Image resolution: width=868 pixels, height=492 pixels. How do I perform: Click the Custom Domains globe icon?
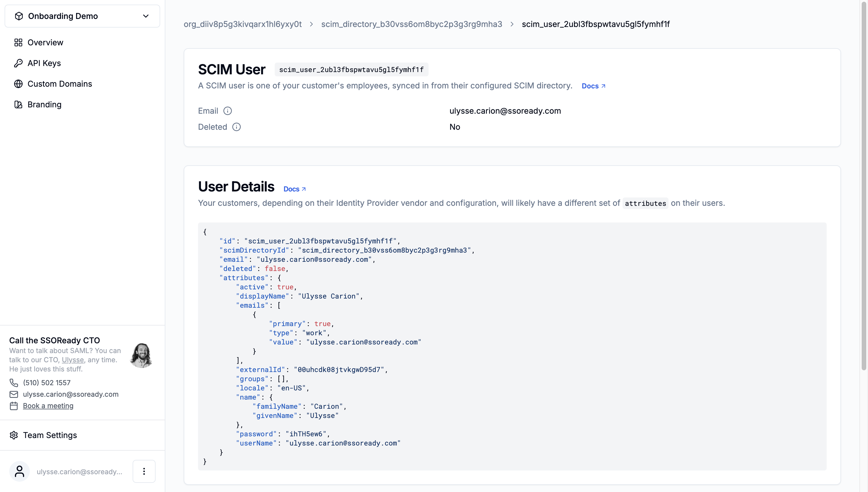(x=18, y=84)
